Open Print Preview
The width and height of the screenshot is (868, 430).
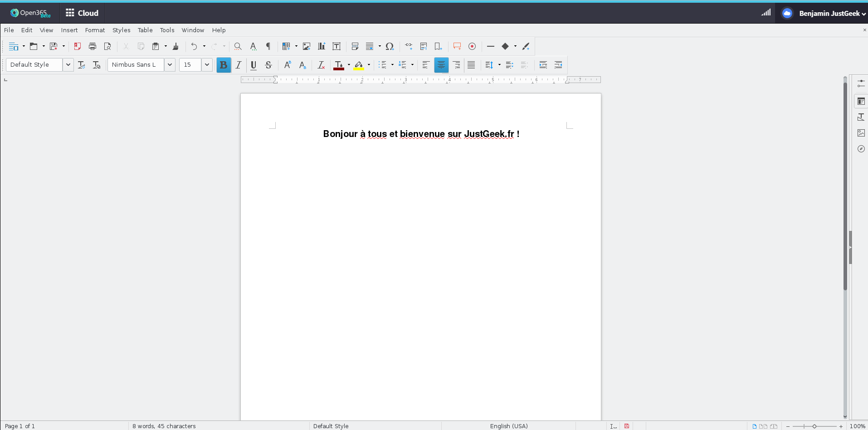point(107,46)
